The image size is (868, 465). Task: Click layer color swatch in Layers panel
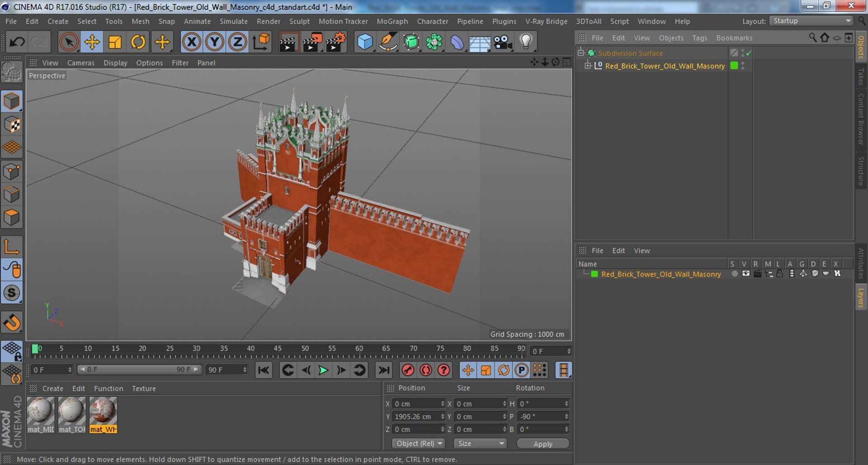(594, 274)
